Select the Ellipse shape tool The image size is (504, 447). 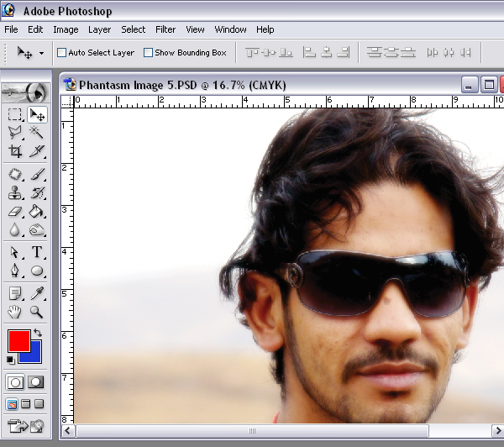pos(37,271)
